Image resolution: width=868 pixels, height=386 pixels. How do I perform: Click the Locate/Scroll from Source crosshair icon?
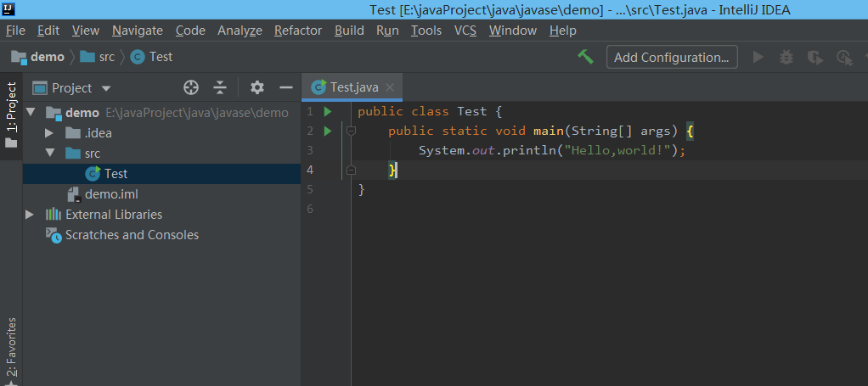coord(191,87)
